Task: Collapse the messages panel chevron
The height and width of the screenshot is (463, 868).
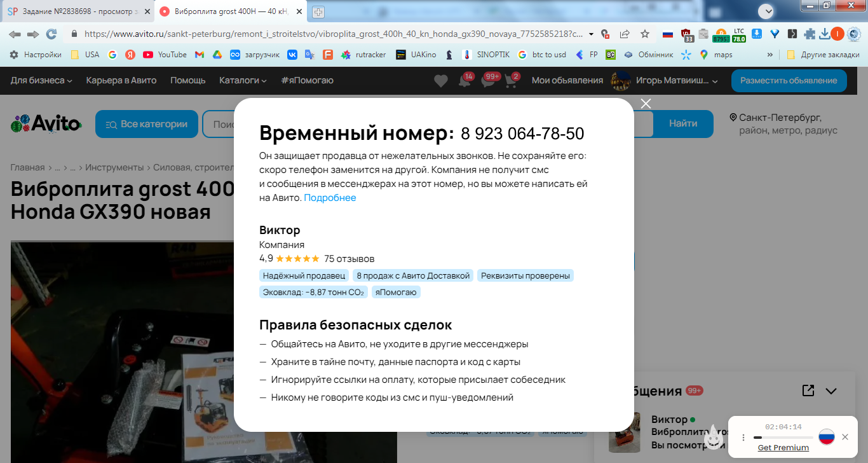Action: coord(831,391)
